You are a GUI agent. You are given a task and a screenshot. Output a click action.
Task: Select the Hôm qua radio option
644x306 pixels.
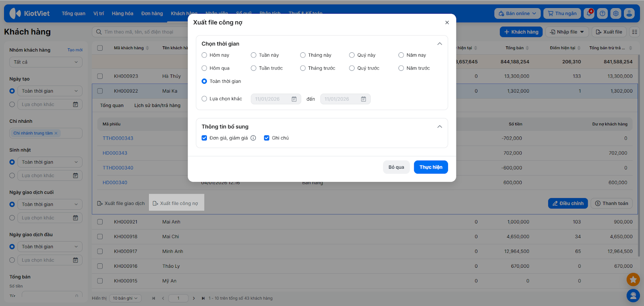[x=204, y=68]
